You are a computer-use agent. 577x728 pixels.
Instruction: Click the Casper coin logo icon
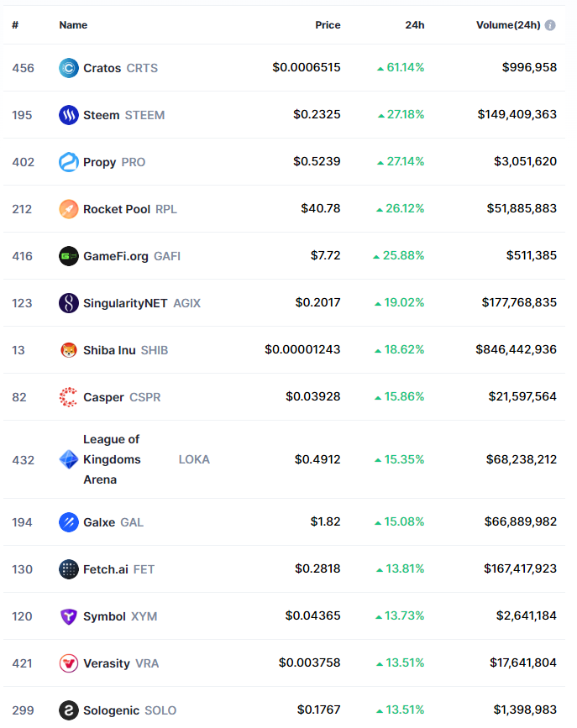point(69,397)
